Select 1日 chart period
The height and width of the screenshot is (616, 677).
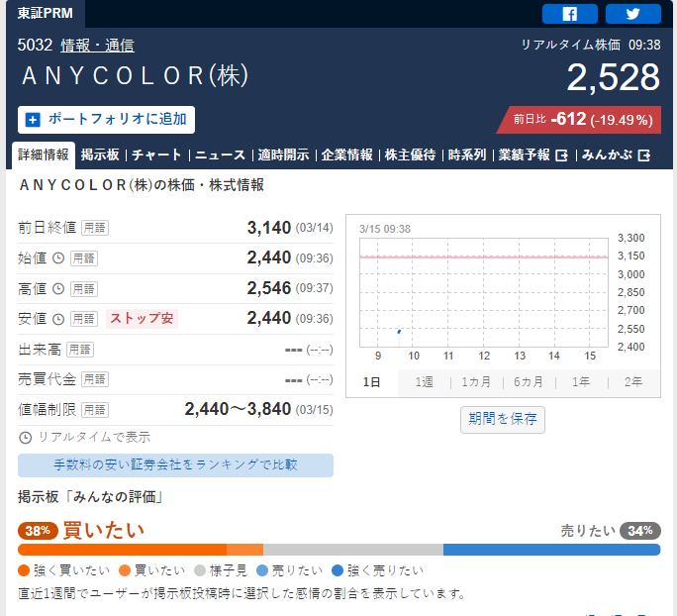372,382
